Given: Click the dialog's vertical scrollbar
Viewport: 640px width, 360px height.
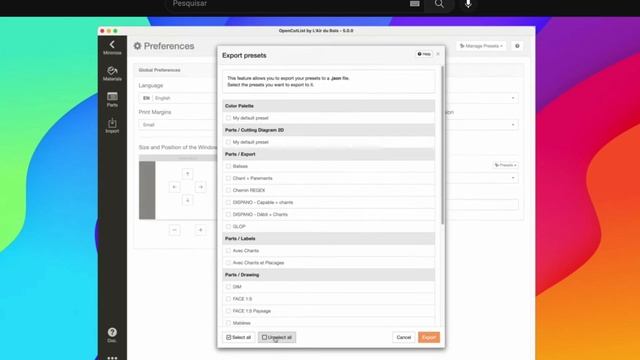Looking at the screenshot, I should 442,145.
